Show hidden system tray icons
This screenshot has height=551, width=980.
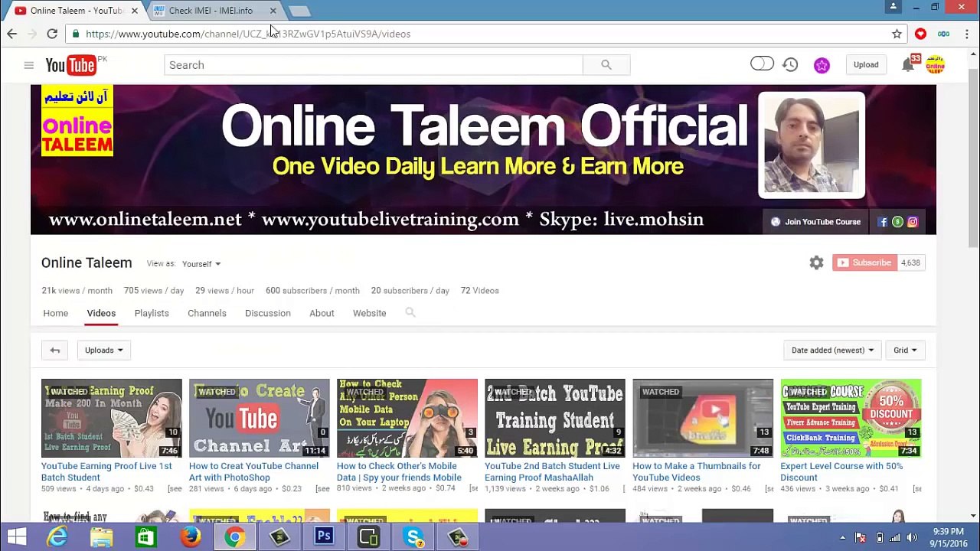pyautogui.click(x=842, y=537)
